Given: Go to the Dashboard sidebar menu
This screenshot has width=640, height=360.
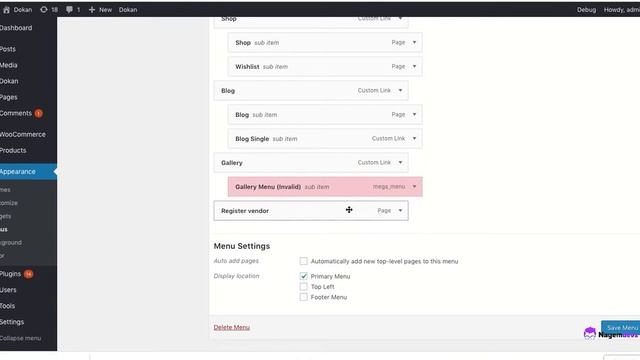Looking at the screenshot, I should pyautogui.click(x=16, y=28).
